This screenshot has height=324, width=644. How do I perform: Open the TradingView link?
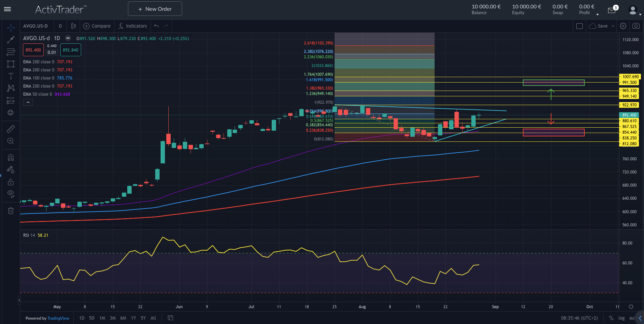pyautogui.click(x=58, y=318)
